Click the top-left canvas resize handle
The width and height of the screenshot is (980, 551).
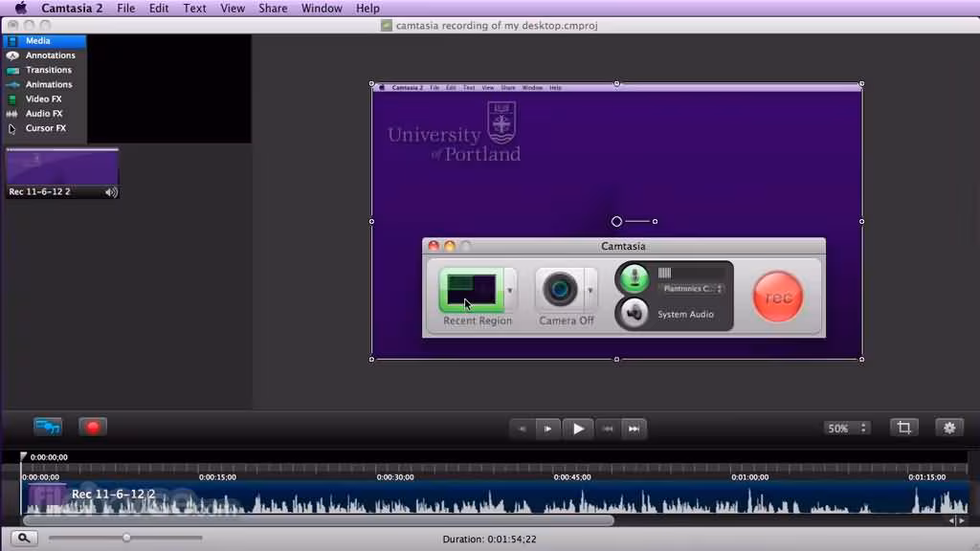372,84
